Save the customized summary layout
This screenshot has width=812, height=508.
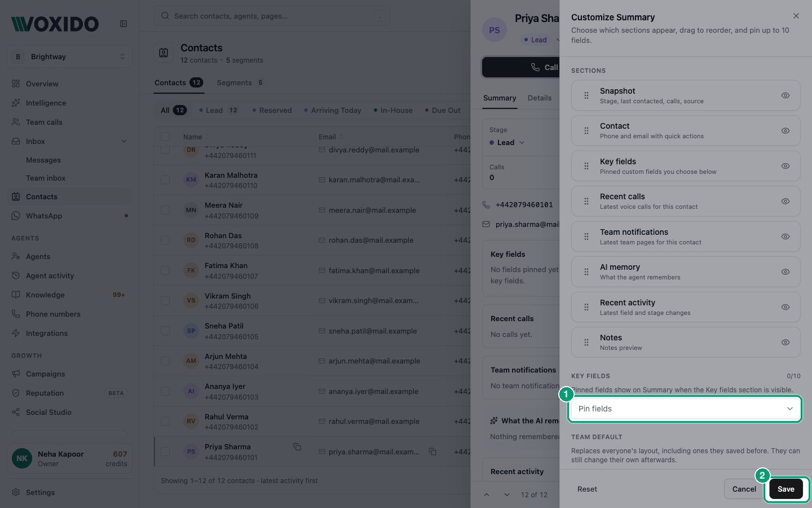coord(786,489)
